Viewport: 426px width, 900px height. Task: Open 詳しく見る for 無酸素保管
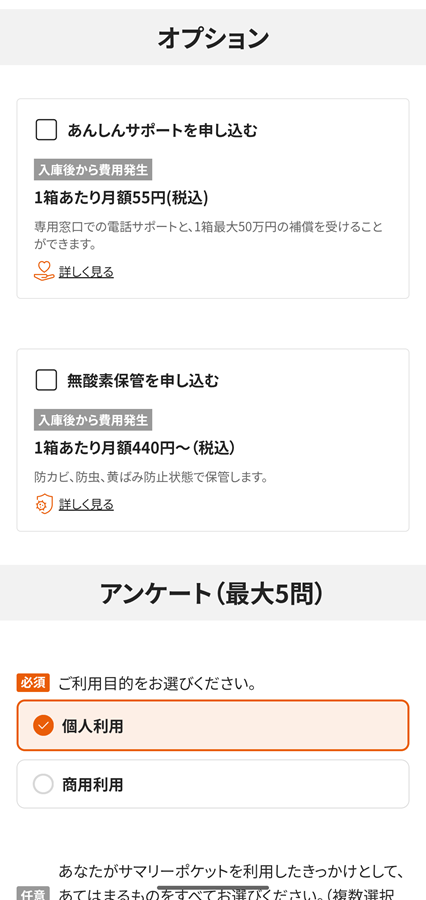86,505
